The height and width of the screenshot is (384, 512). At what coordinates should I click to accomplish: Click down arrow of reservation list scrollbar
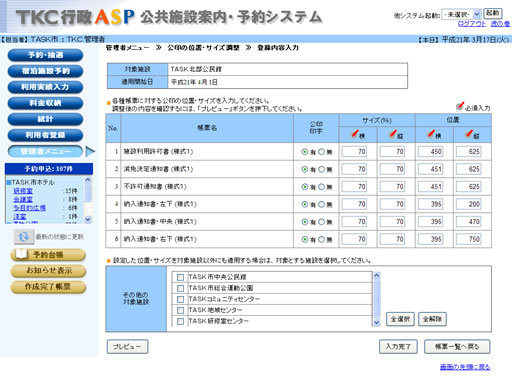[x=88, y=219]
